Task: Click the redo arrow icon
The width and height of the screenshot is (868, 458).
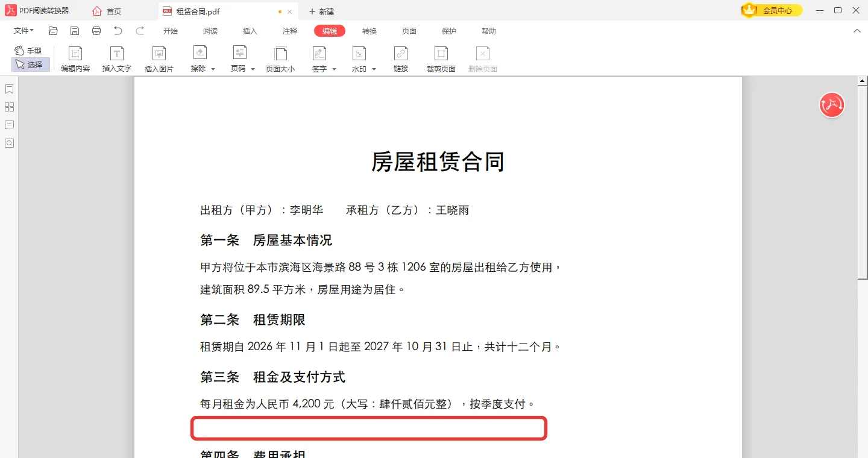Action: (140, 31)
